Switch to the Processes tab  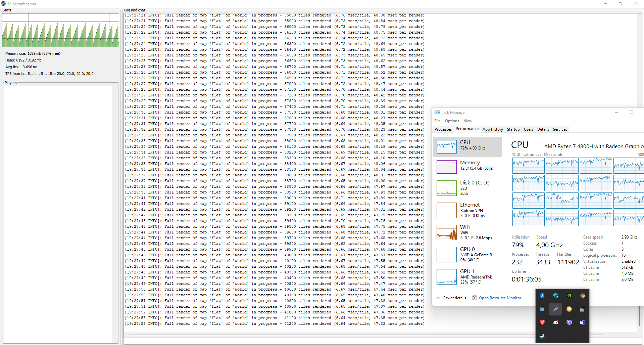tap(443, 129)
